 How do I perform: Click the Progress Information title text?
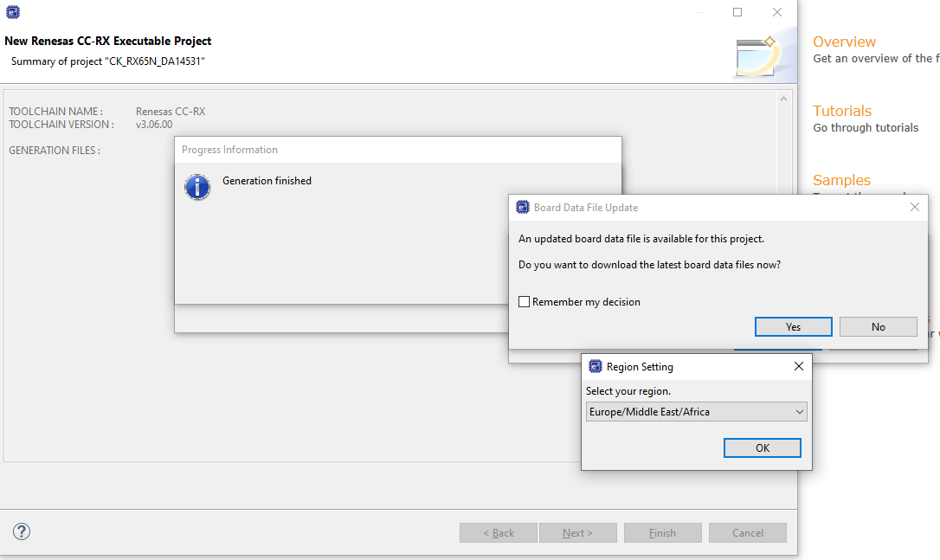click(x=229, y=149)
